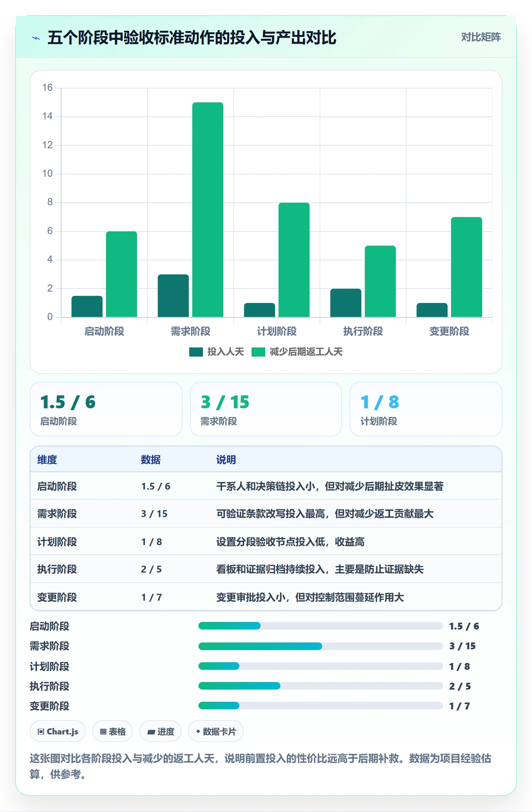Click the 3 / 15 table cell
The height and width of the screenshot is (812, 532).
154,514
